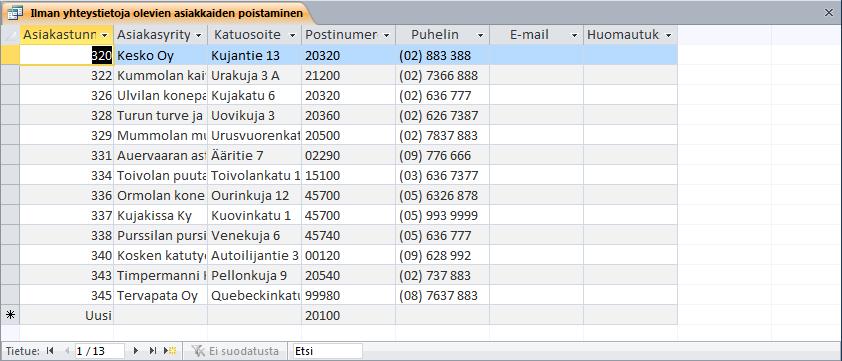
Task: Click cell Ulvilan konepaja
Action: point(161,95)
